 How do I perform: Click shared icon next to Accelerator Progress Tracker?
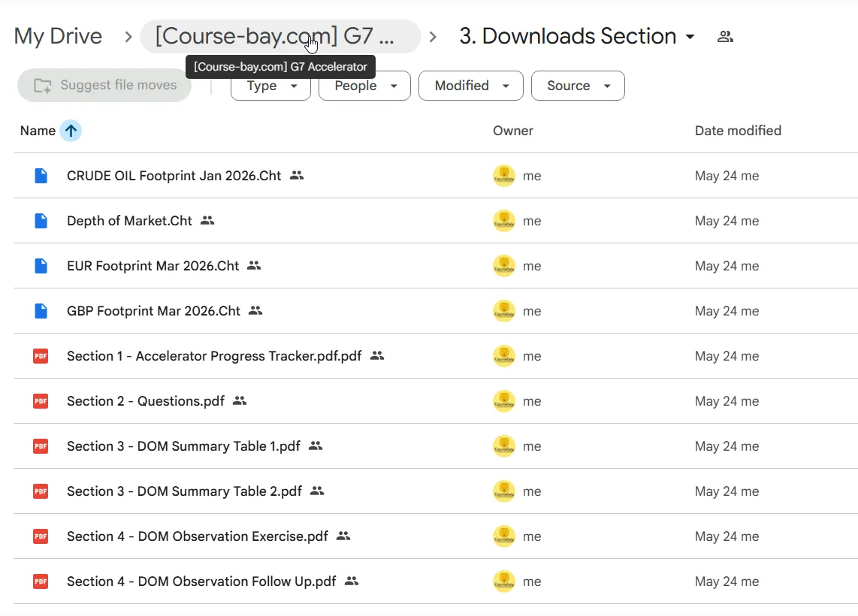click(377, 355)
